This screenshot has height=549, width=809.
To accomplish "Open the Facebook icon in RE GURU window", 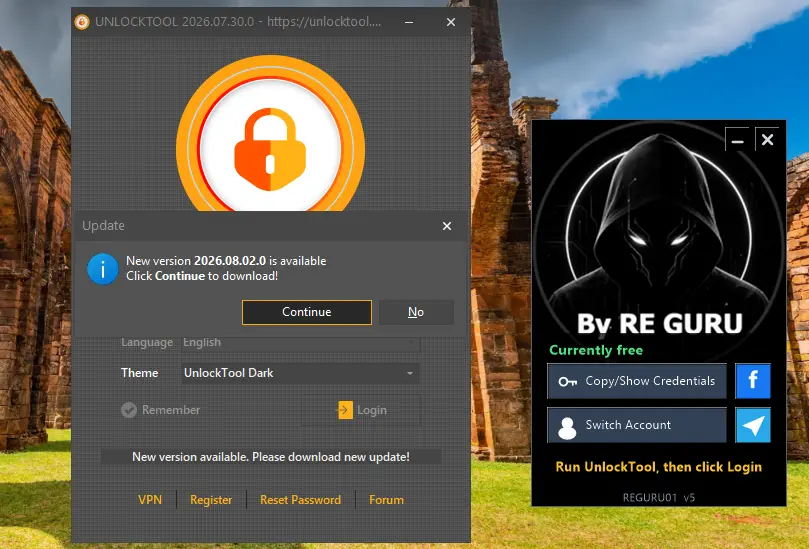I will tap(753, 381).
